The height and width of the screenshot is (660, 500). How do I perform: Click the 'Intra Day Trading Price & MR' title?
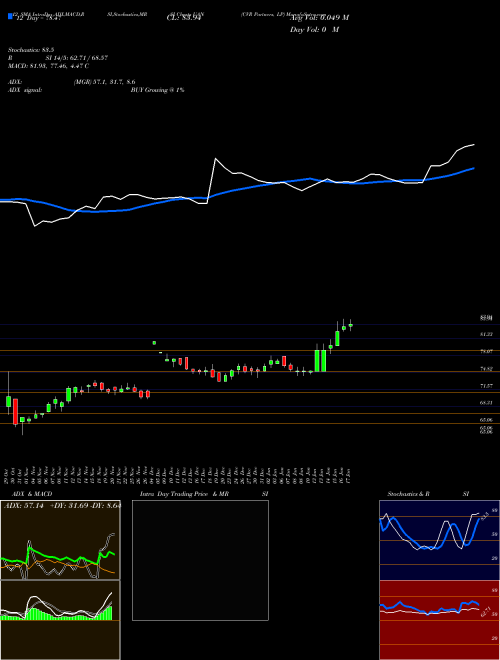pyautogui.click(x=184, y=494)
